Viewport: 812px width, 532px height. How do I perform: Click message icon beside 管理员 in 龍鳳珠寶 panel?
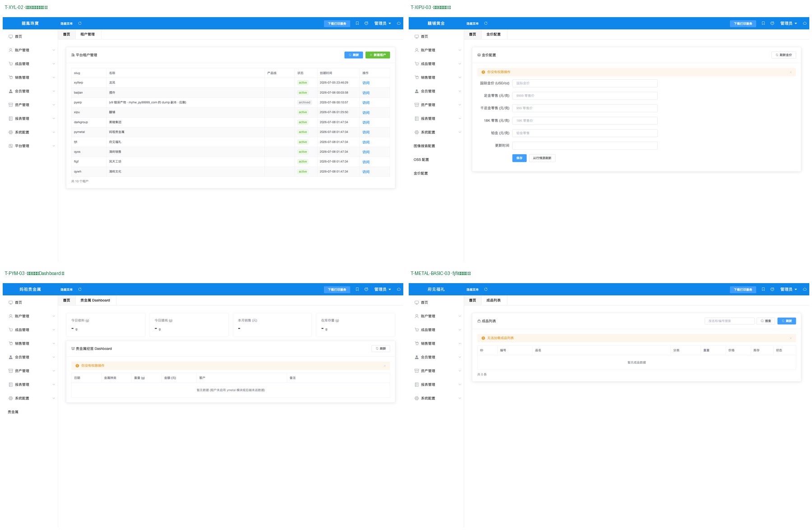point(366,23)
